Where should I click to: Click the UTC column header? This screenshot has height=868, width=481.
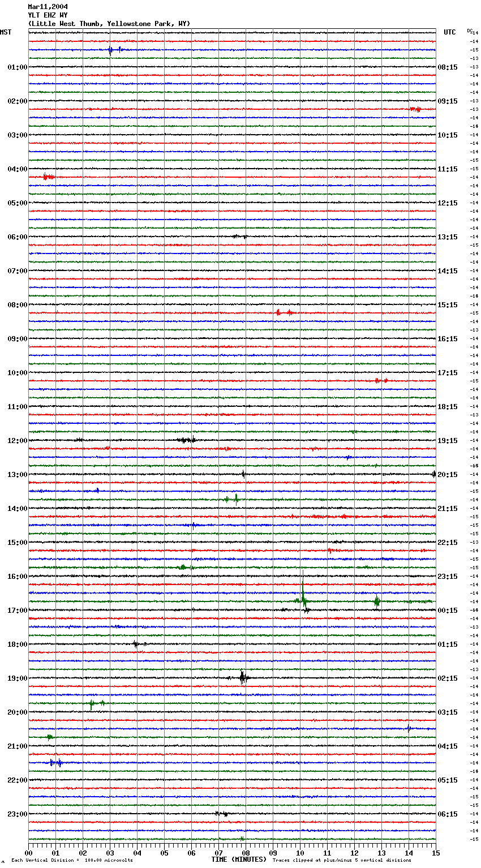(x=449, y=32)
